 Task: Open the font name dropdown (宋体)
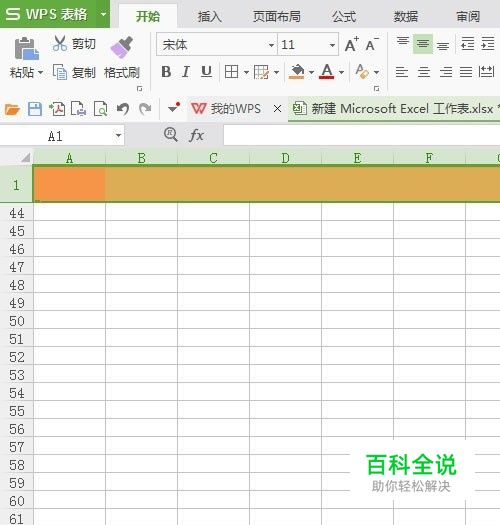(x=271, y=45)
